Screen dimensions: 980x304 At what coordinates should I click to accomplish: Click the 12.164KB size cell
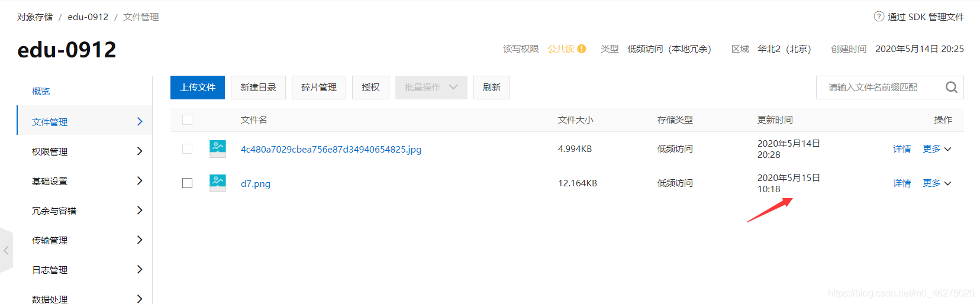pos(578,183)
